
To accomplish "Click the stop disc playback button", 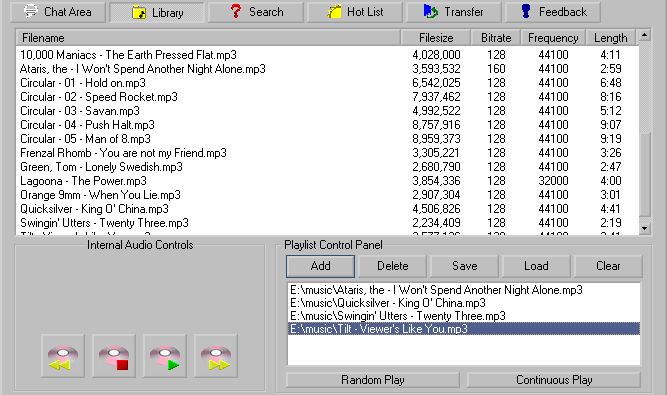I will point(114,356).
